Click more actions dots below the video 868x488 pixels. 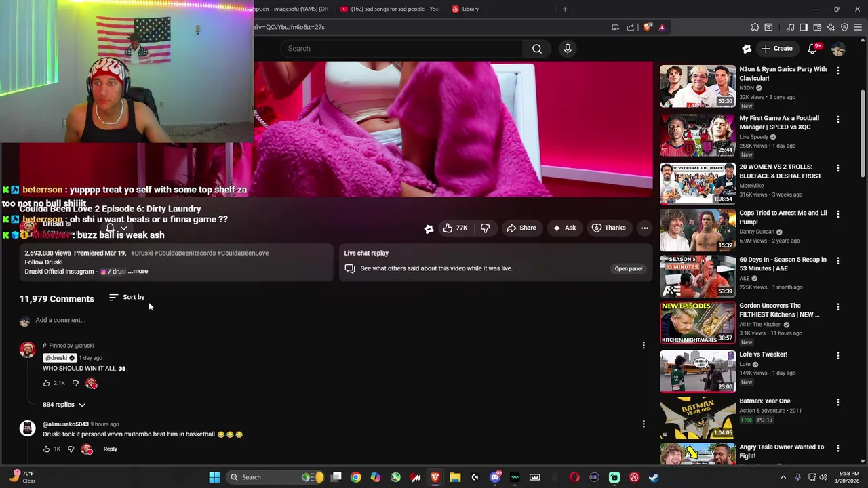click(644, 228)
